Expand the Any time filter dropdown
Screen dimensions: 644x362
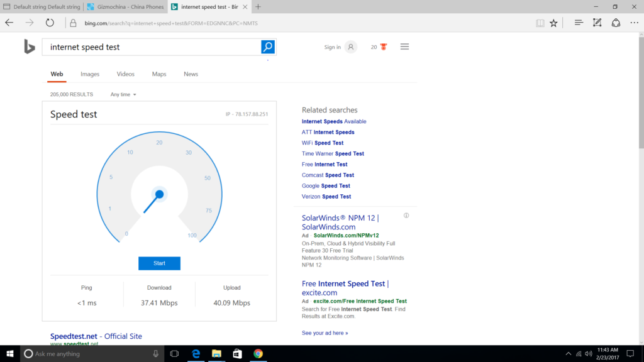pyautogui.click(x=123, y=94)
